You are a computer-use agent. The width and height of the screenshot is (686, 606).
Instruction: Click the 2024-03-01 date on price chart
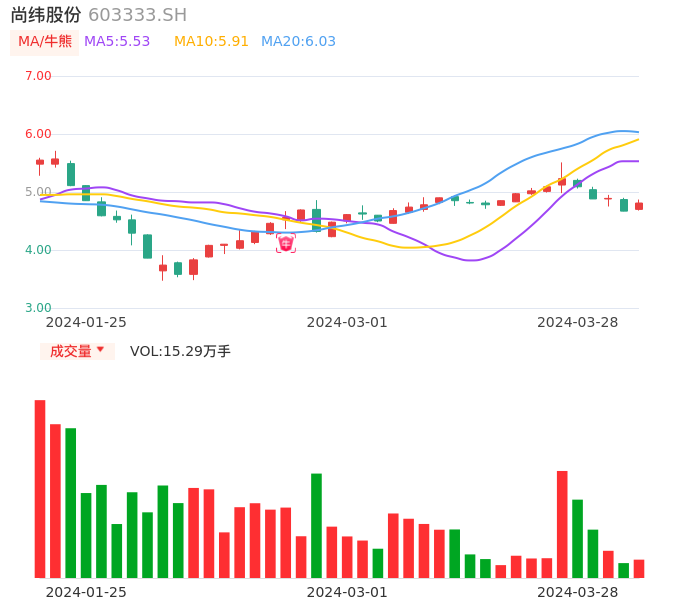tap(347, 322)
